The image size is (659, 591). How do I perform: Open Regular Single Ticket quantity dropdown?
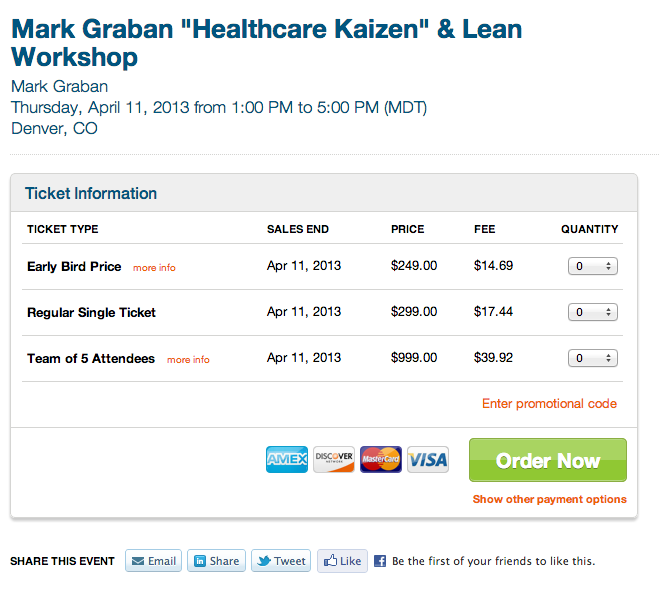click(593, 312)
